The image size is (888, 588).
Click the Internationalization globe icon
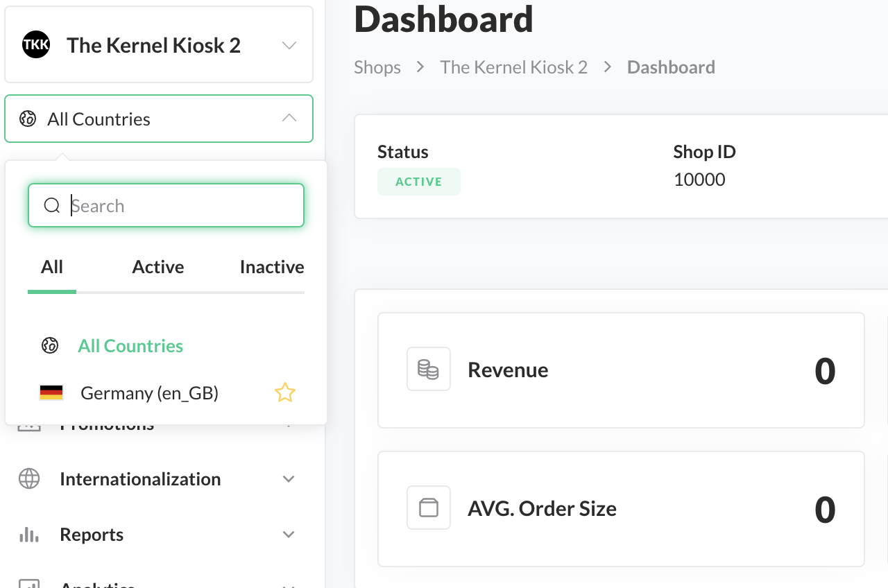(x=29, y=478)
